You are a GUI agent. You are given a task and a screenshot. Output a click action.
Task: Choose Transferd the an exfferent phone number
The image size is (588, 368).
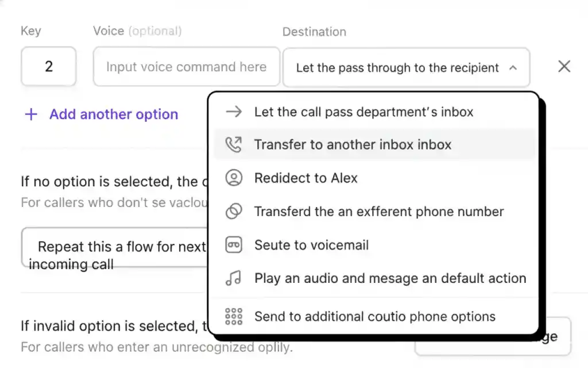(374, 212)
